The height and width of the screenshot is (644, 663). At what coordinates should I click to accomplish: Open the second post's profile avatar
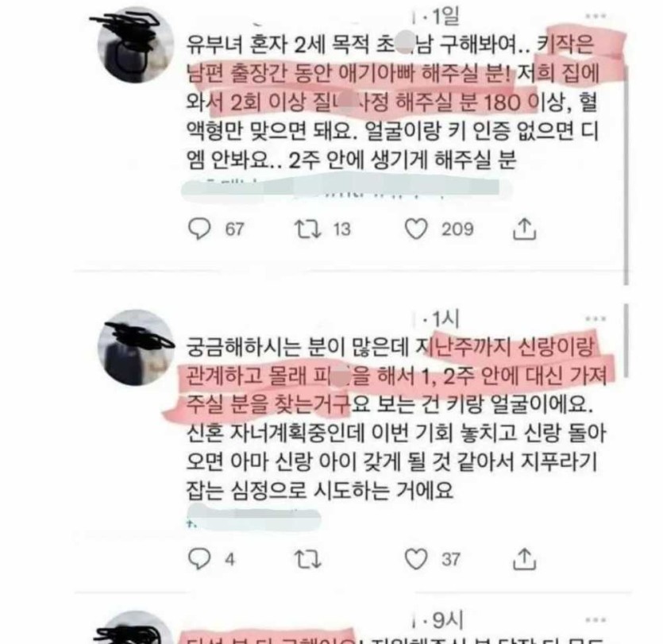136,348
